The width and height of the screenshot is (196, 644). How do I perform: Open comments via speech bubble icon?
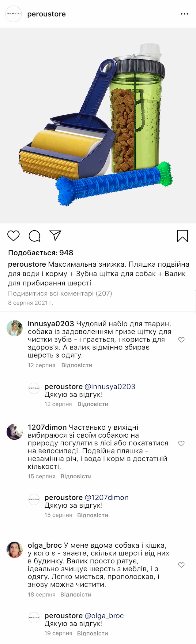coord(34,236)
